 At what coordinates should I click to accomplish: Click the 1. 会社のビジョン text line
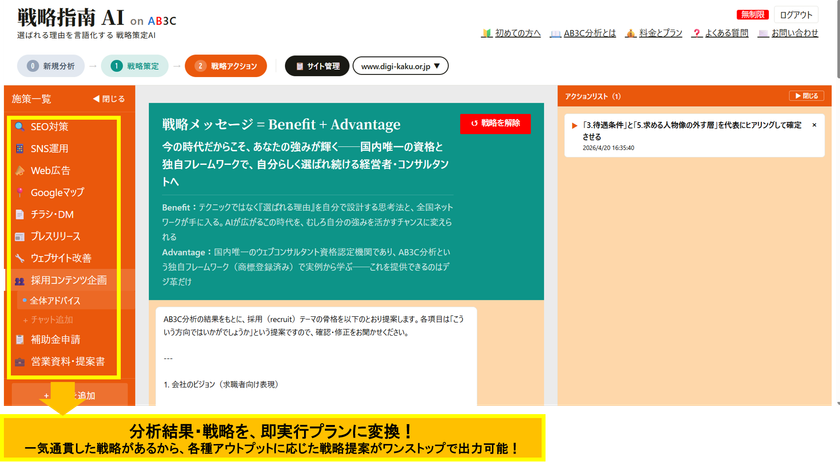(221, 385)
